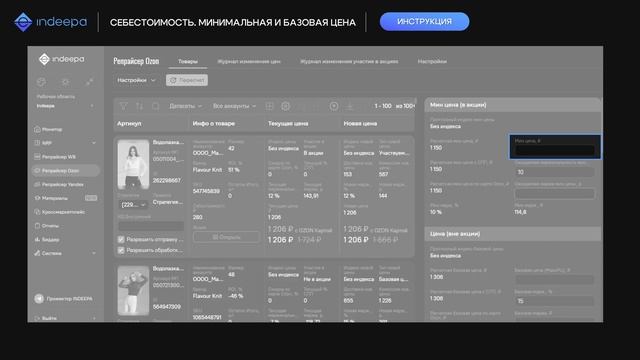The height and width of the screenshot is (360, 640).
Task: Click the Indeepa logo inside the app sidebar
Action: (62, 59)
